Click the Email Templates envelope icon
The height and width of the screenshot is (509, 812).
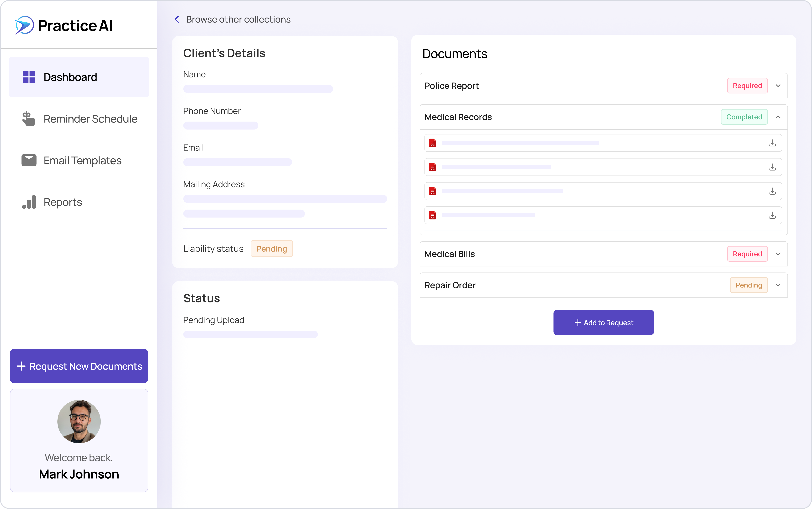(29, 160)
